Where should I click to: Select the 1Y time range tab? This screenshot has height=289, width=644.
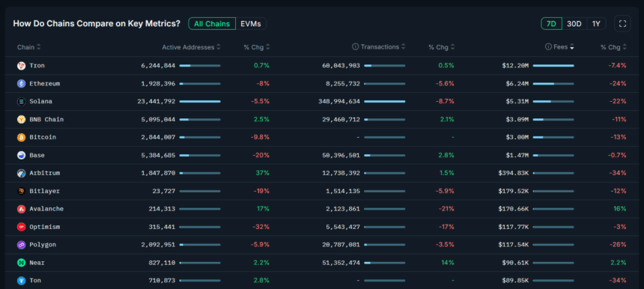(596, 24)
